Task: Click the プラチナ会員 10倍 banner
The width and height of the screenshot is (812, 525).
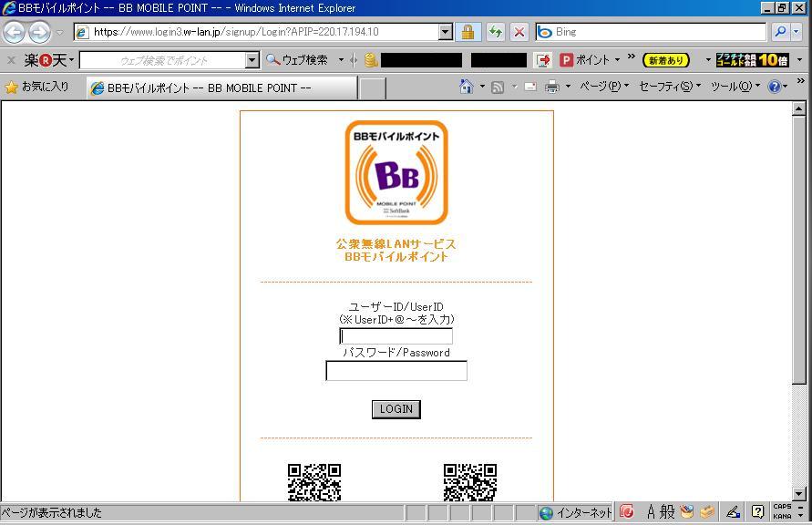Action: click(752, 60)
